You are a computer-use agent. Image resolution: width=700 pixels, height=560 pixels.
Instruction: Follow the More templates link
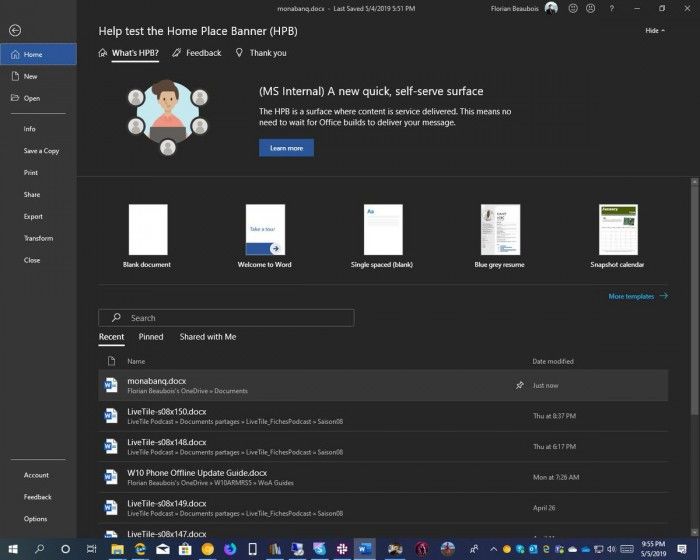pyautogui.click(x=638, y=296)
